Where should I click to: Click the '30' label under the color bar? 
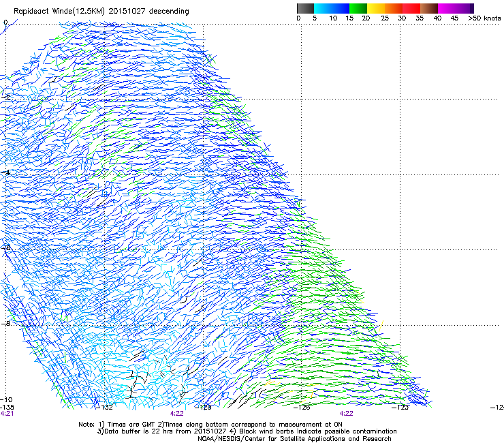click(x=402, y=18)
